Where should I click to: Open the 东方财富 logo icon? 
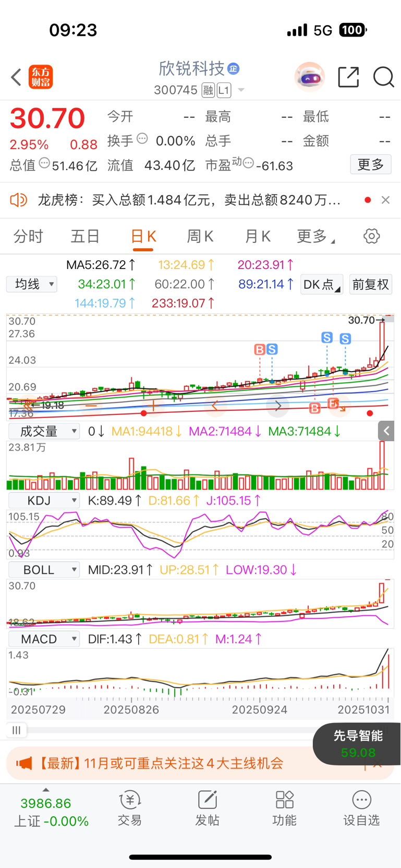coord(41,77)
